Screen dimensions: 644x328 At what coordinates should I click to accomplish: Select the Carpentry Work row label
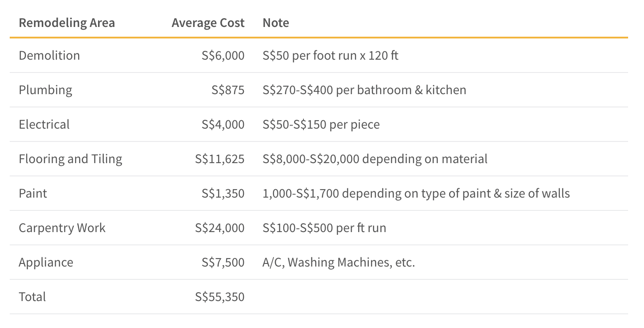tap(62, 228)
